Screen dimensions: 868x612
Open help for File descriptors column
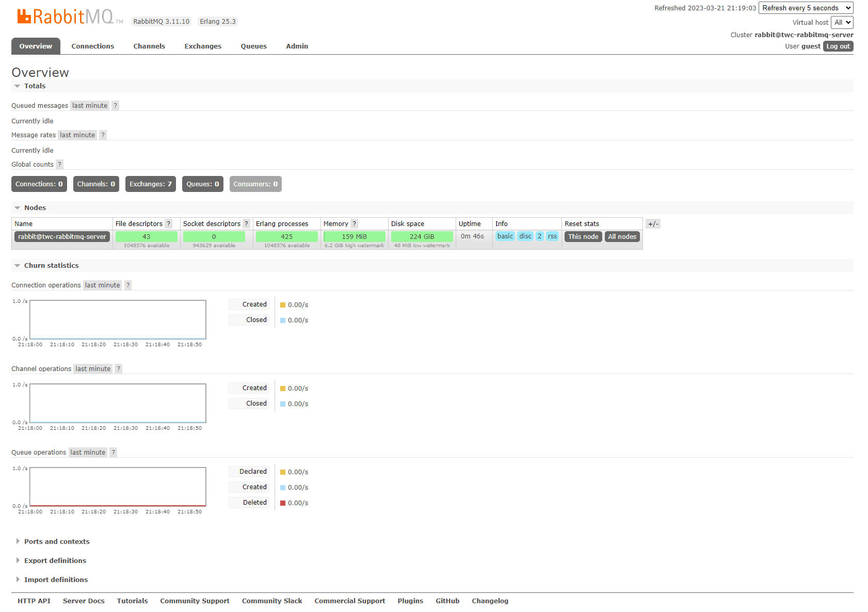[168, 223]
